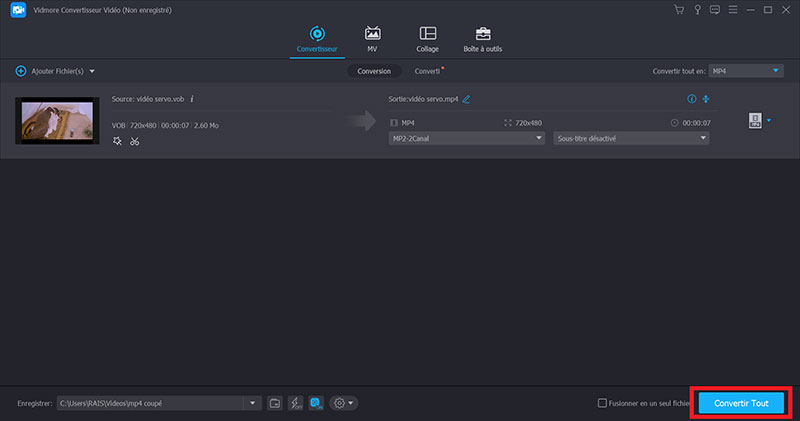
Task: Click the scissors cut icon under the video
Action: [x=134, y=141]
